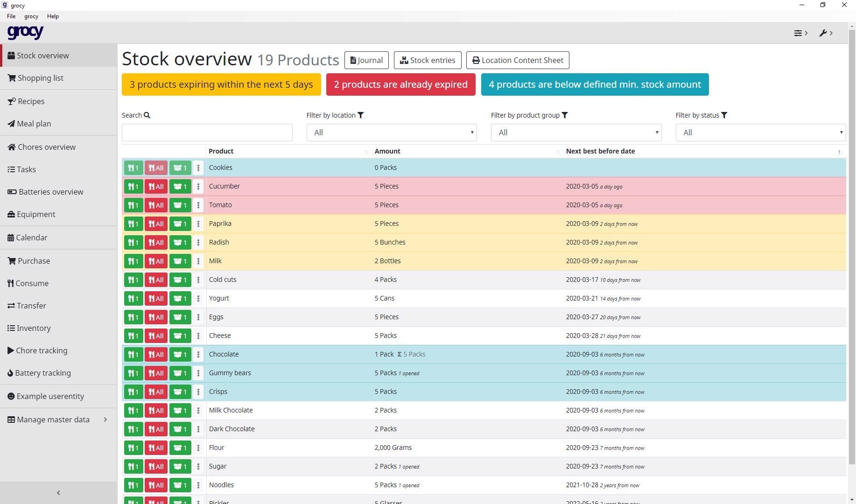Consume 1 unit of Cookies

(x=133, y=168)
